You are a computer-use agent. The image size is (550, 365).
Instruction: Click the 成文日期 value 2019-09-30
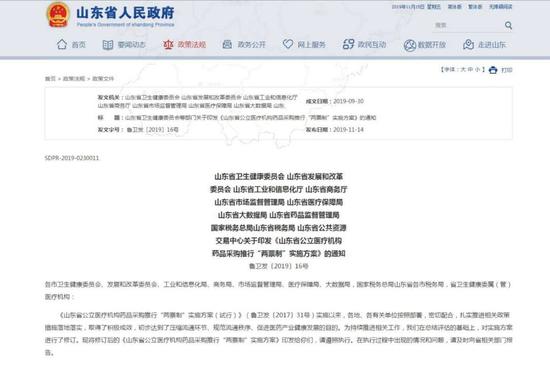tap(348, 101)
